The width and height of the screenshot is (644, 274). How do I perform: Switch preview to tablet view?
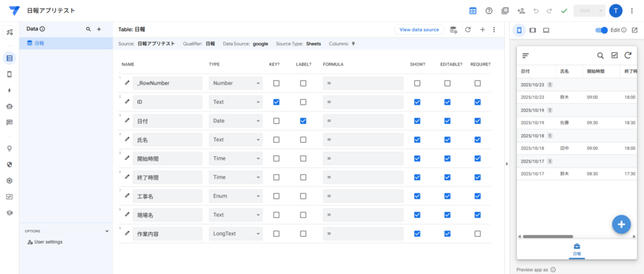pyautogui.click(x=533, y=30)
